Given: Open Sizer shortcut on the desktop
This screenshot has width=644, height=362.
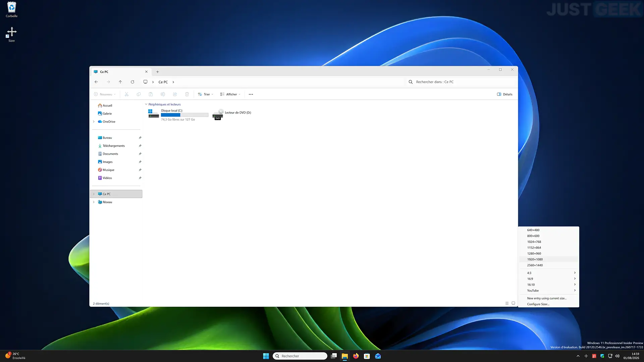Looking at the screenshot, I should coord(12,34).
